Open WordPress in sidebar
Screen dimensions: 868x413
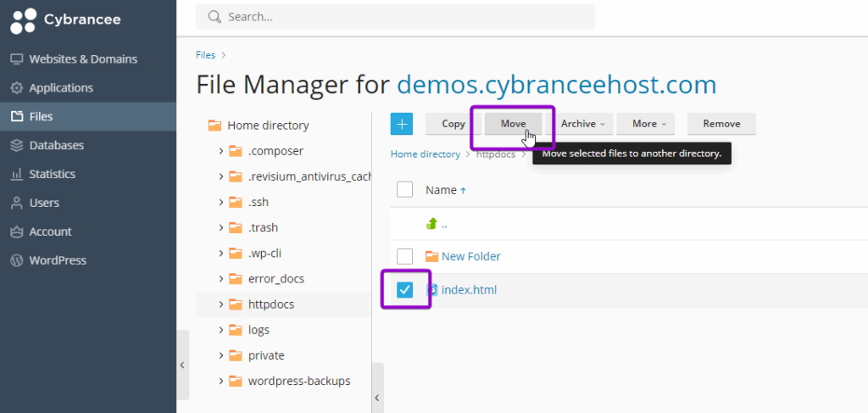pos(88,260)
